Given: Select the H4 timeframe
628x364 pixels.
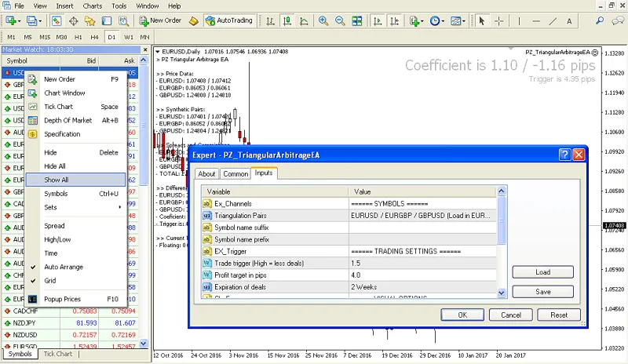Looking at the screenshot, I should pyautogui.click(x=94, y=37).
